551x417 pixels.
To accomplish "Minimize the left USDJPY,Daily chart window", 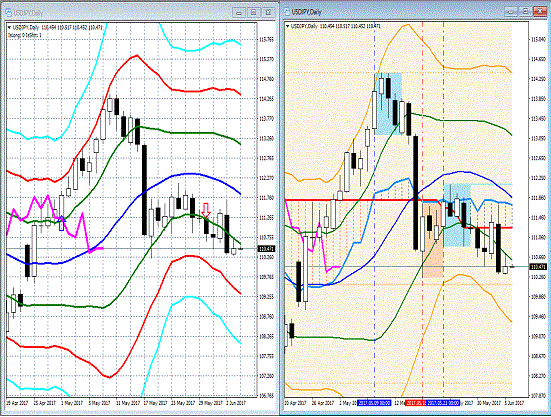I will (239, 13).
